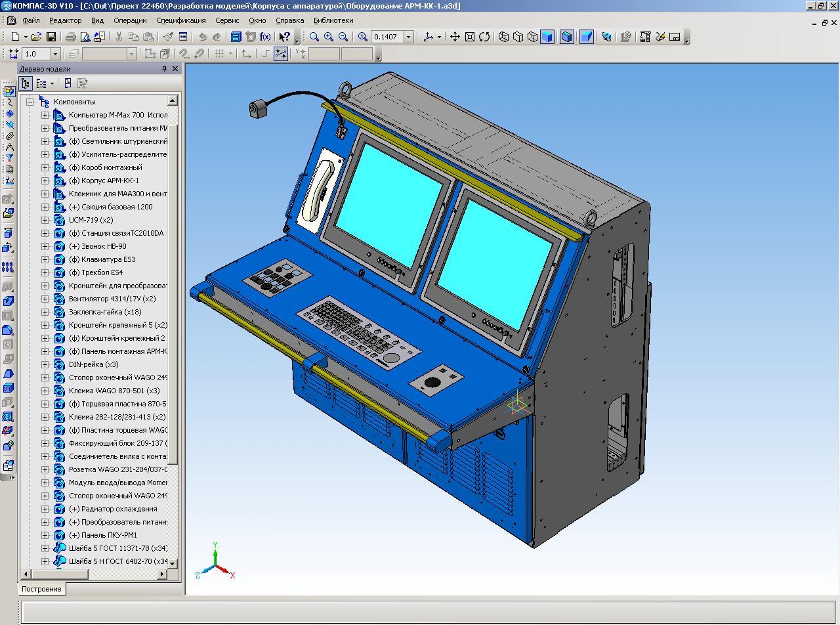Open the Variables f(x) panel
This screenshot has width=840, height=625.
265,37
